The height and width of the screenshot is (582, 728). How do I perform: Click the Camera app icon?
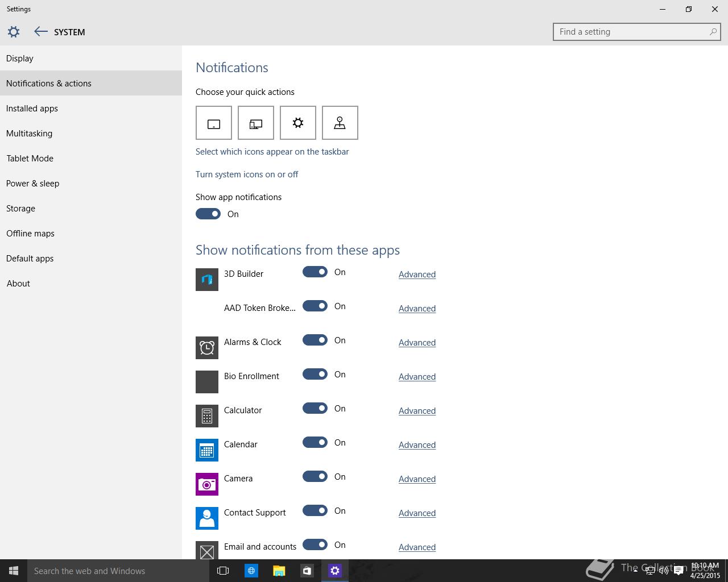click(x=207, y=484)
